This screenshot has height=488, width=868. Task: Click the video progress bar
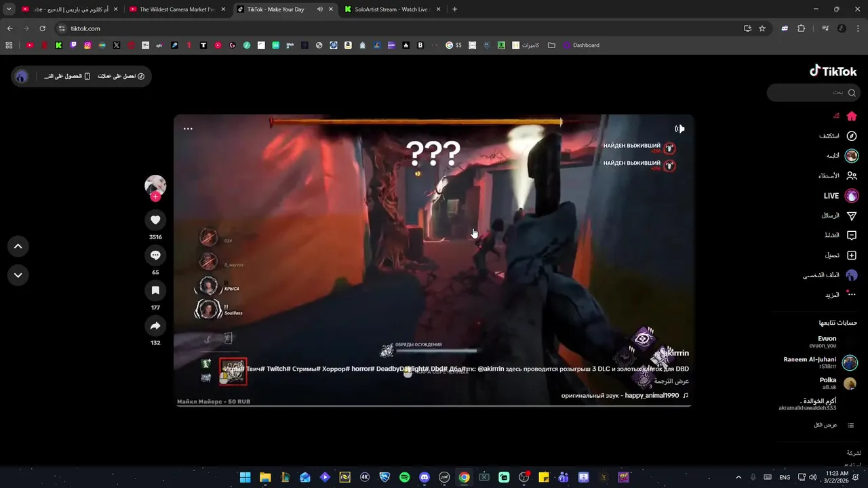[x=433, y=406]
